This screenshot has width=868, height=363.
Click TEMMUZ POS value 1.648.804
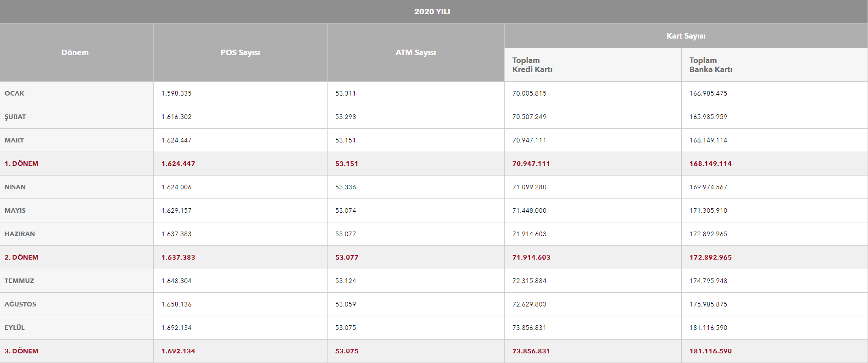pos(177,281)
